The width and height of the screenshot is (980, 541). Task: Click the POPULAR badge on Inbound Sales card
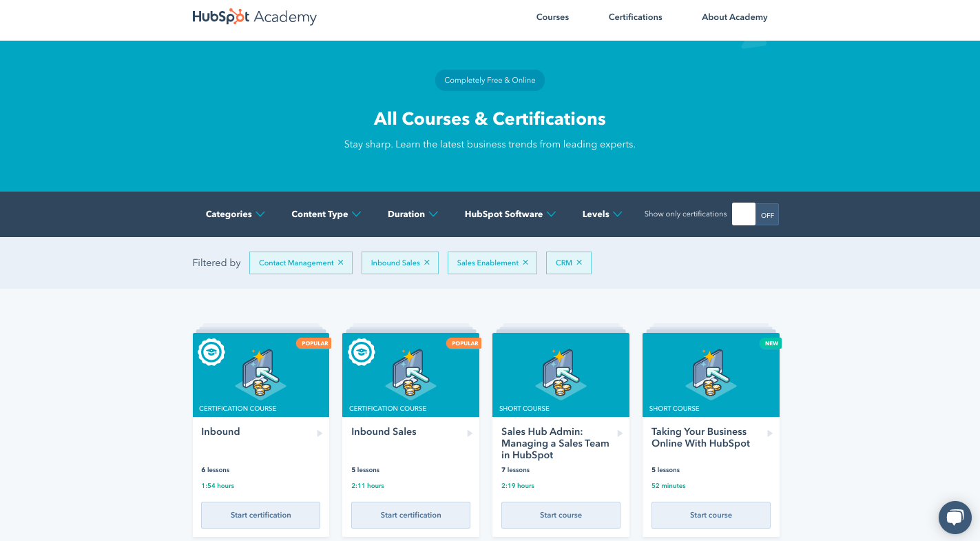point(464,343)
